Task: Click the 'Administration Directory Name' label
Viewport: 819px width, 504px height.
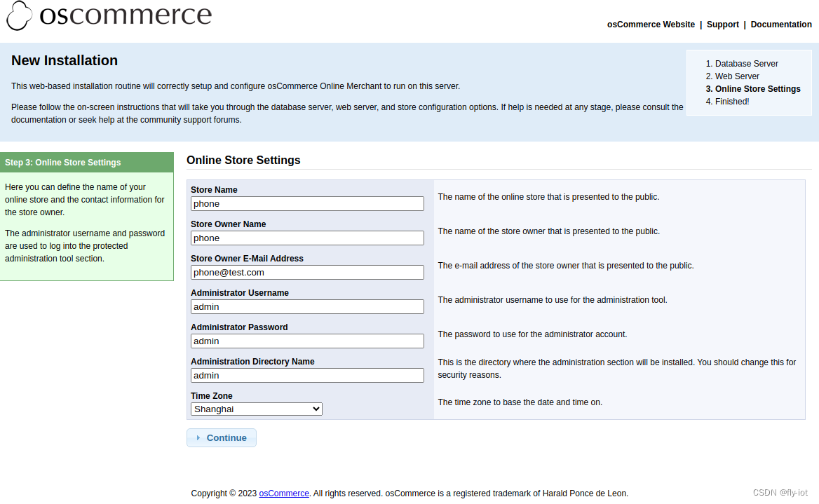Action: coord(253,362)
